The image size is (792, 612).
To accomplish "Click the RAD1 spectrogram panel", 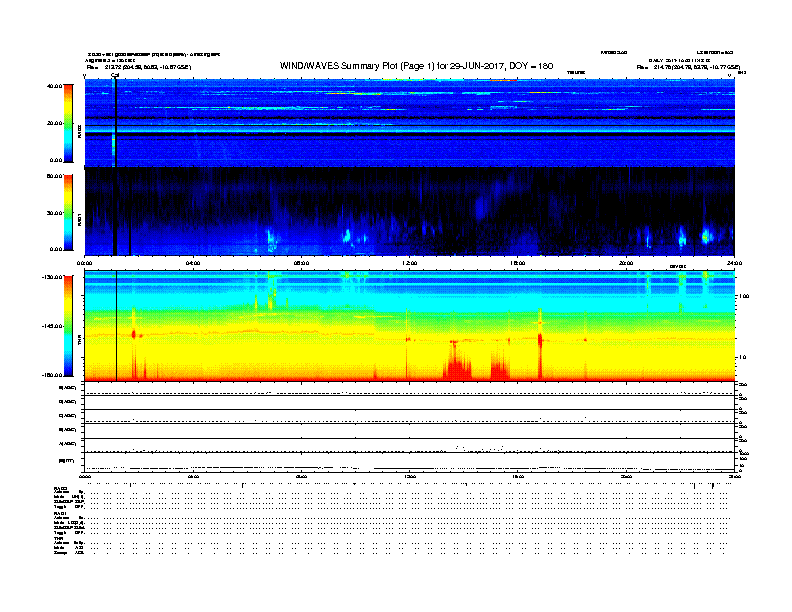I will click(x=409, y=212).
